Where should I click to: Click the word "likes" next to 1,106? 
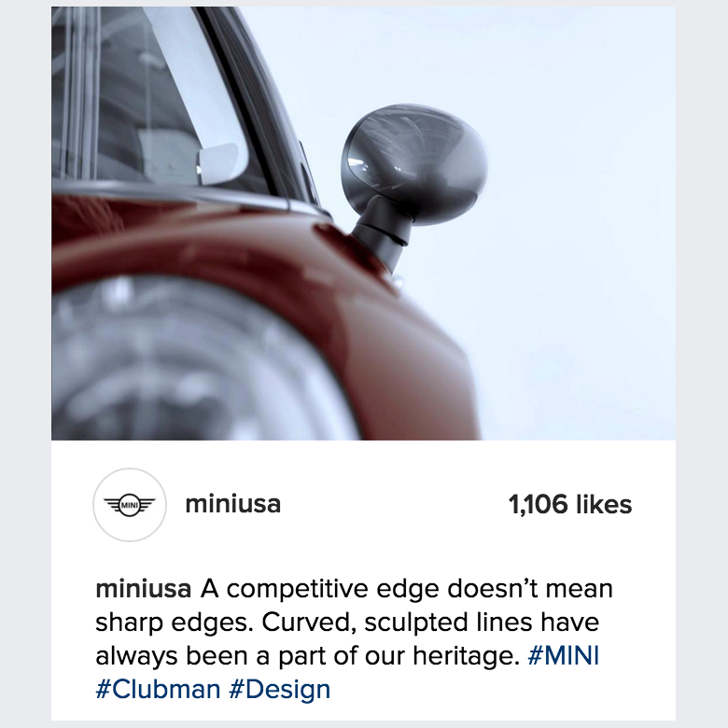coord(604,504)
